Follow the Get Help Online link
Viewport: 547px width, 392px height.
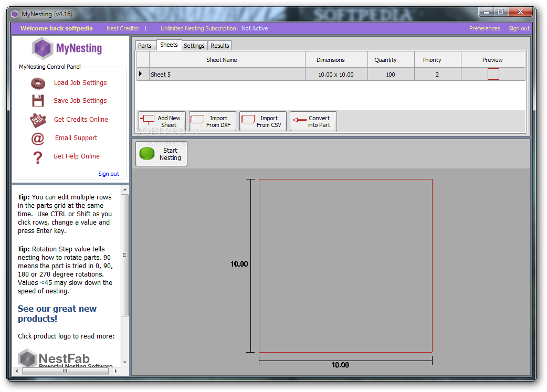pyautogui.click(x=77, y=156)
